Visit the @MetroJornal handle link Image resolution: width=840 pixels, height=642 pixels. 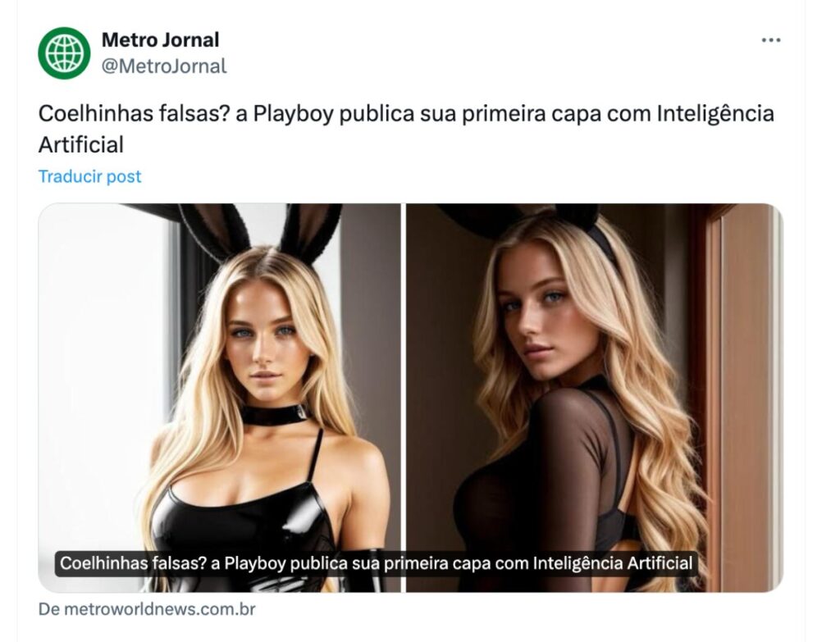click(164, 66)
